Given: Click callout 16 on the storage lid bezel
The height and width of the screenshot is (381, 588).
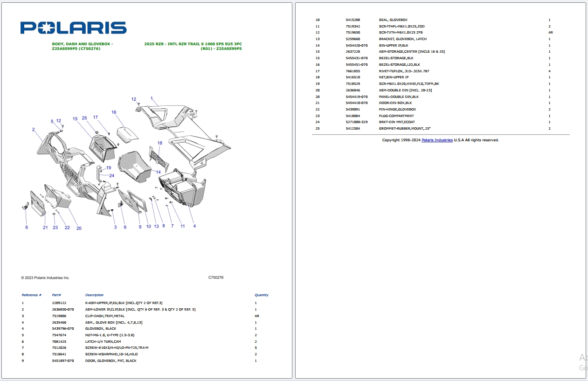Looking at the screenshot, I should coord(113,112).
